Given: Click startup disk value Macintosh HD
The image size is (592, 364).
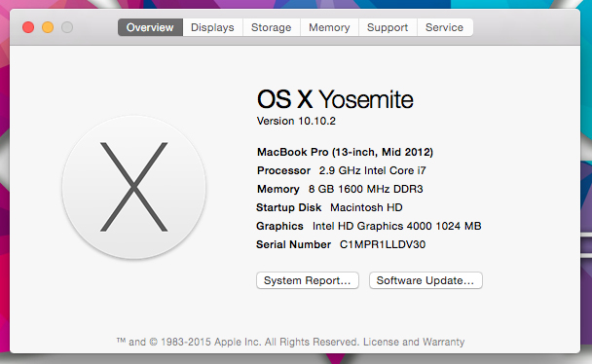Looking at the screenshot, I should click(x=366, y=207).
